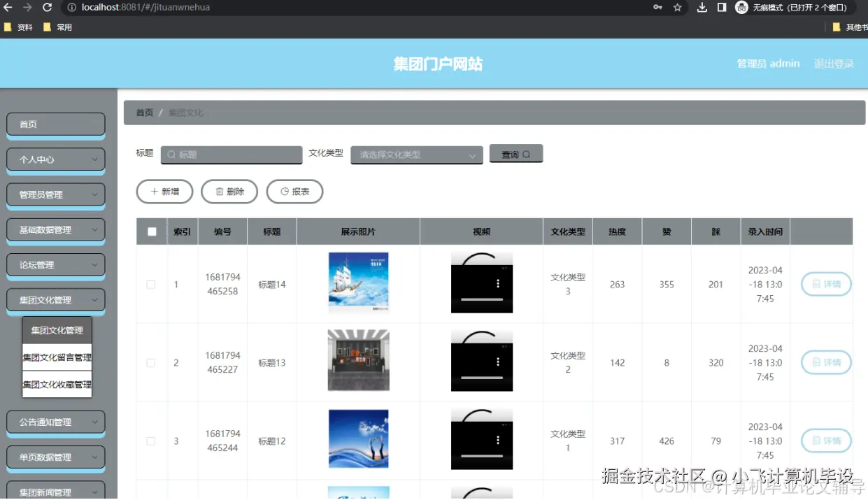Collapse the 集团文化管理 sidebar menu
Viewport: 868px width, 500px height.
coord(56,300)
